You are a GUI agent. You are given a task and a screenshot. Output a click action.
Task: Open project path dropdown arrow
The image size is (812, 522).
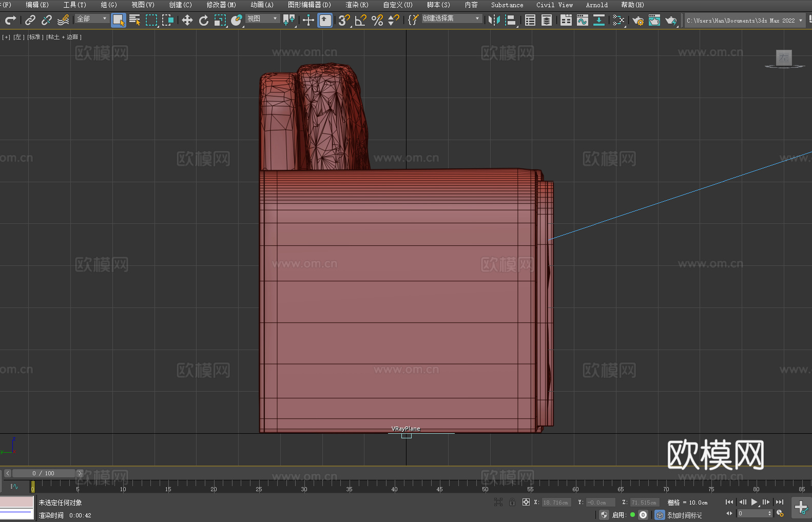tap(800, 21)
